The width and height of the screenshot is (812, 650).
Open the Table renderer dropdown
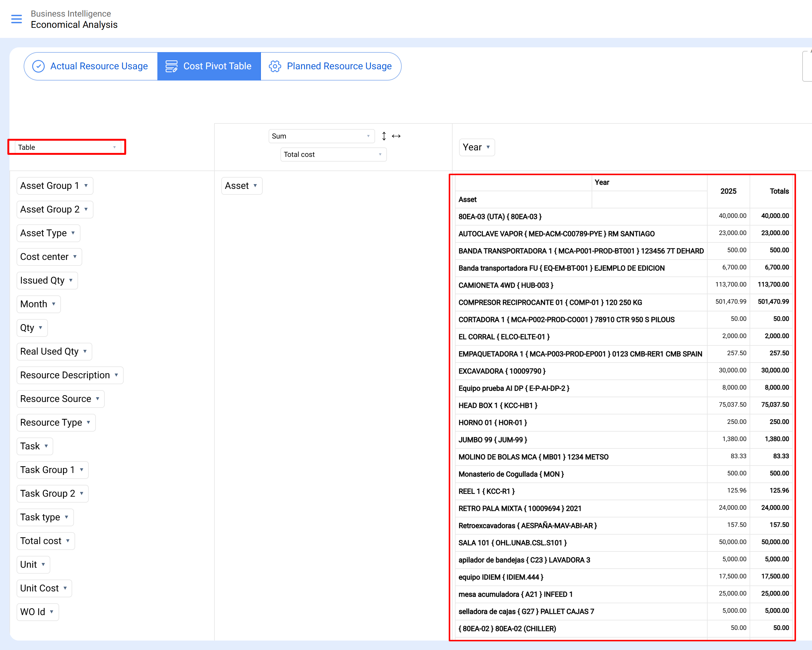67,147
